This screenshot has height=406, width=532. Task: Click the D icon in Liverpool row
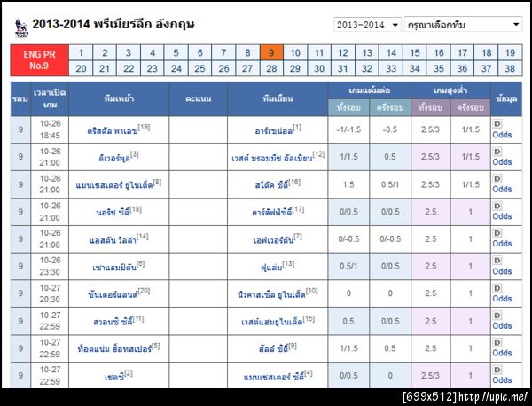(x=497, y=152)
